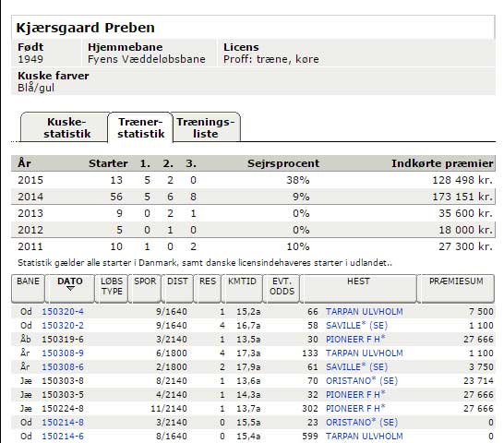The width and height of the screenshot is (504, 443).
Task: Open PIONEER F H* link in 150303-5 row
Action: tap(355, 394)
